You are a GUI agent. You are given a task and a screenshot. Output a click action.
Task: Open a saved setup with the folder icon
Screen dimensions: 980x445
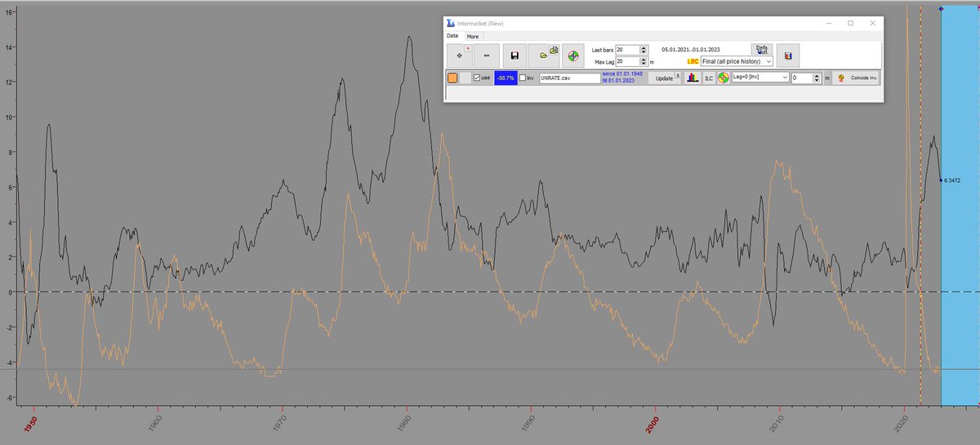point(544,56)
